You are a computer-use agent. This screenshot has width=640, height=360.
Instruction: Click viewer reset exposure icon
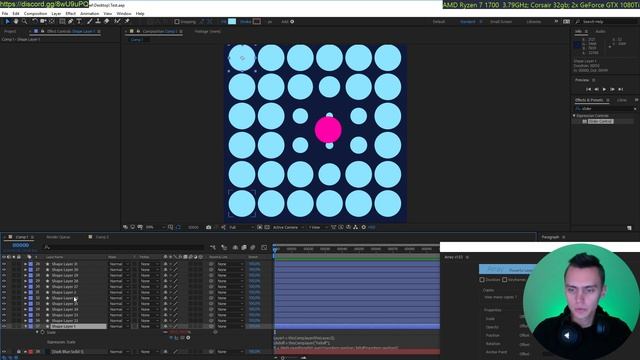point(364,227)
